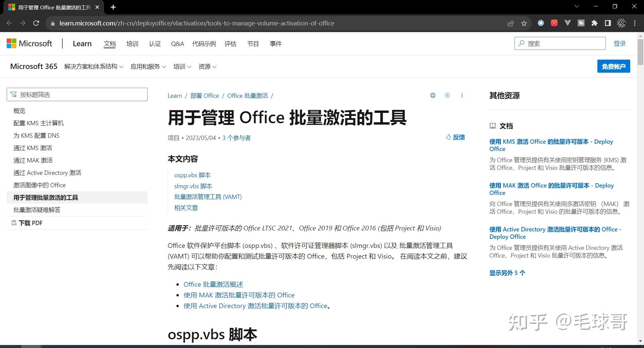This screenshot has width=644, height=348.
Task: Select the 文档 top navigation item
Action: pos(110,44)
